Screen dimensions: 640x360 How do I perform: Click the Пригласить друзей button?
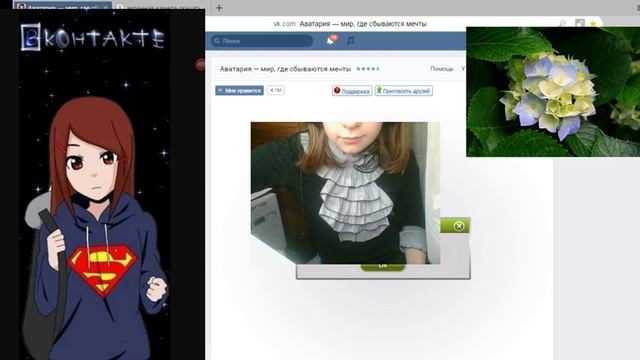tap(404, 91)
